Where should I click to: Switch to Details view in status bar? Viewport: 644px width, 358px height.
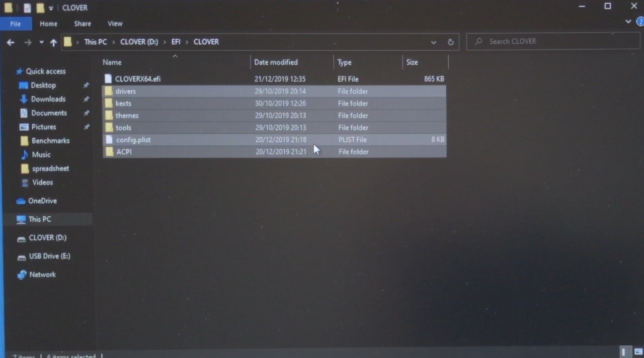pyautogui.click(x=624, y=352)
